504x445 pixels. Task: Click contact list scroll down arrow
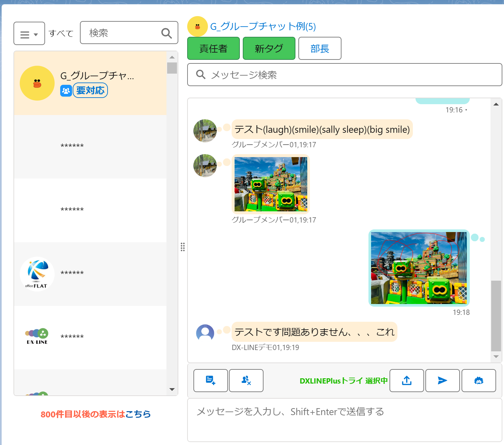[172, 389]
